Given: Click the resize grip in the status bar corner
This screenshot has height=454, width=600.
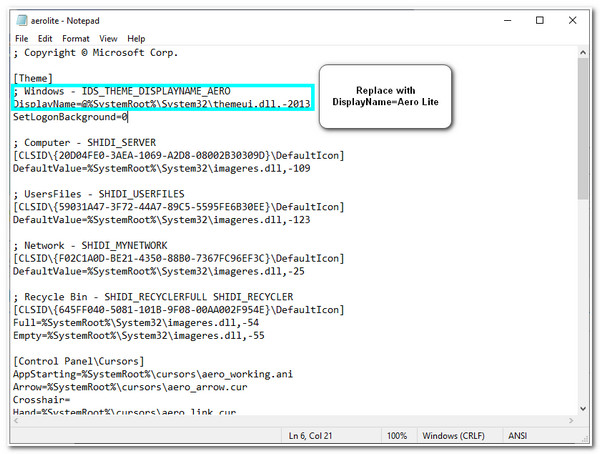Looking at the screenshot, I should (585, 439).
